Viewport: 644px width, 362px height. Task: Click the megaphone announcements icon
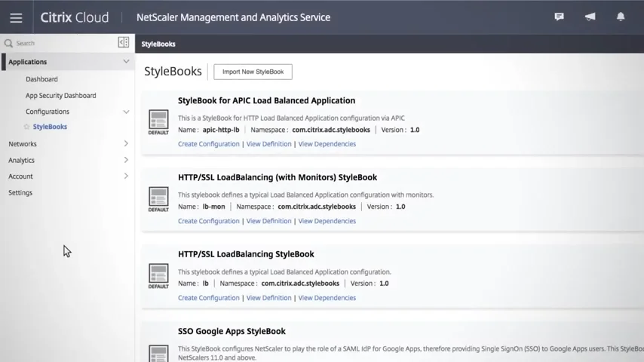pyautogui.click(x=590, y=17)
